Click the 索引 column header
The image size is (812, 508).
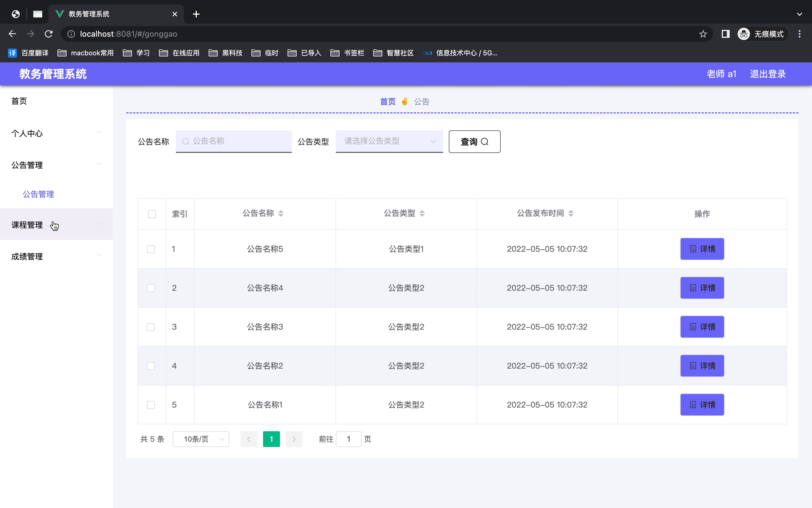click(x=180, y=214)
